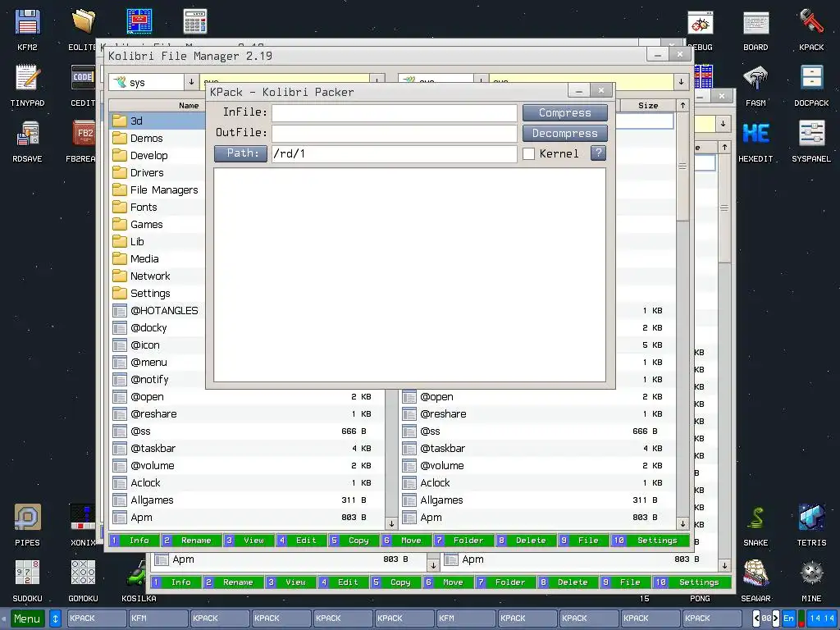The image size is (840, 630).
Task: Open the RDSAVE desktop icon
Action: pos(27,141)
